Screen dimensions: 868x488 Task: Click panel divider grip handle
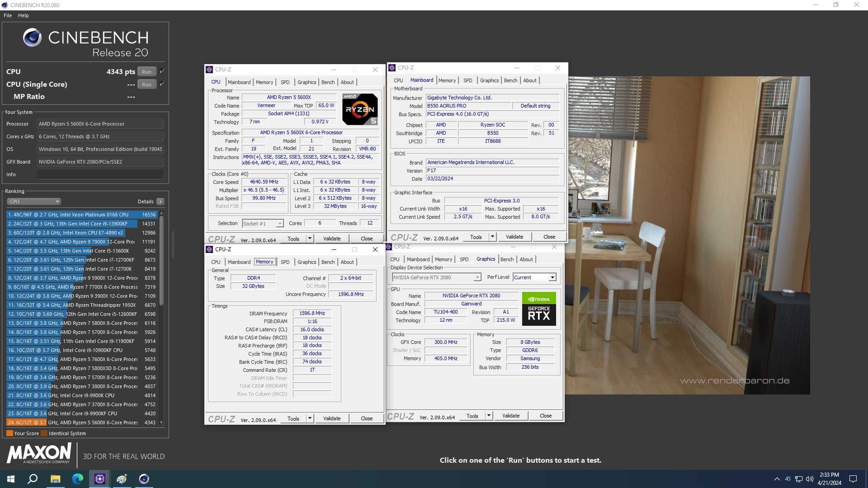pos(173,244)
